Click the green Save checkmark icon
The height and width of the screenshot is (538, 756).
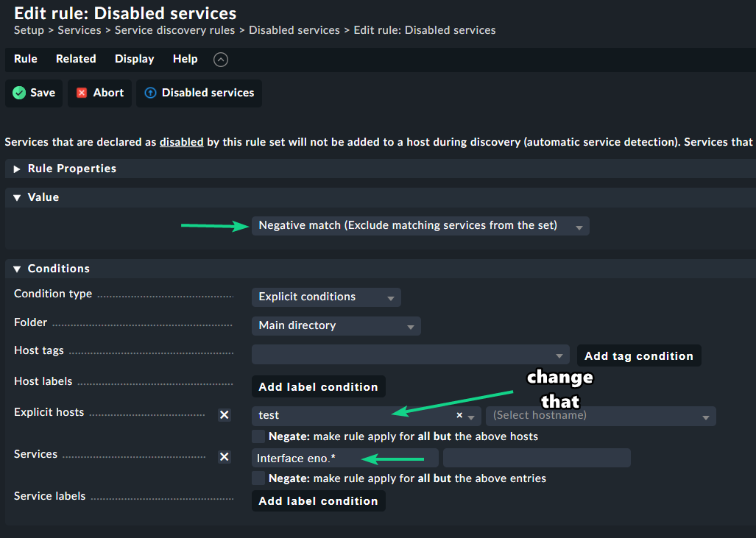[19, 93]
